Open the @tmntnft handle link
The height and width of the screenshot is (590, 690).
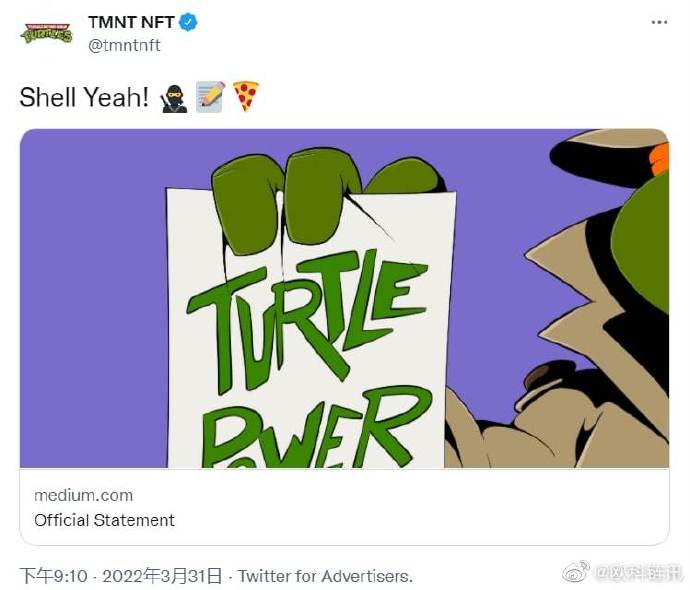click(x=125, y=45)
